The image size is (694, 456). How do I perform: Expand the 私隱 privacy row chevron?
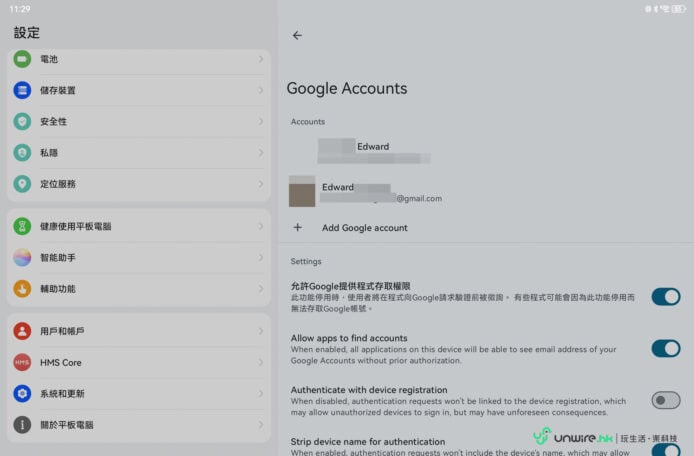point(261,153)
